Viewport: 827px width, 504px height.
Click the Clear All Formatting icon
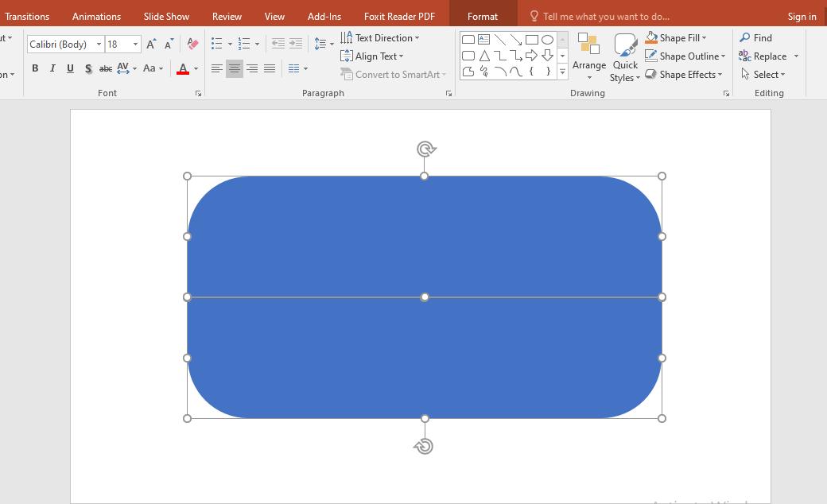tap(192, 44)
